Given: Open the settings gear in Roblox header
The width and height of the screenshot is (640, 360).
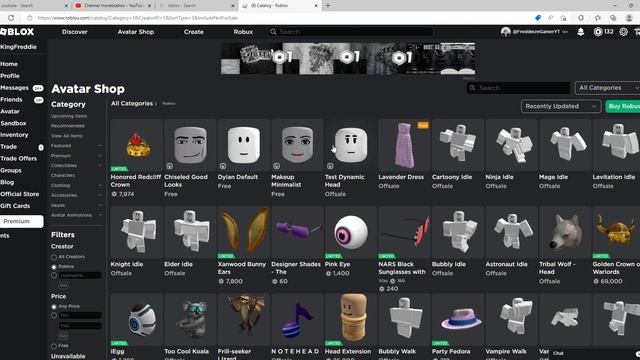Looking at the screenshot, I should click(623, 32).
